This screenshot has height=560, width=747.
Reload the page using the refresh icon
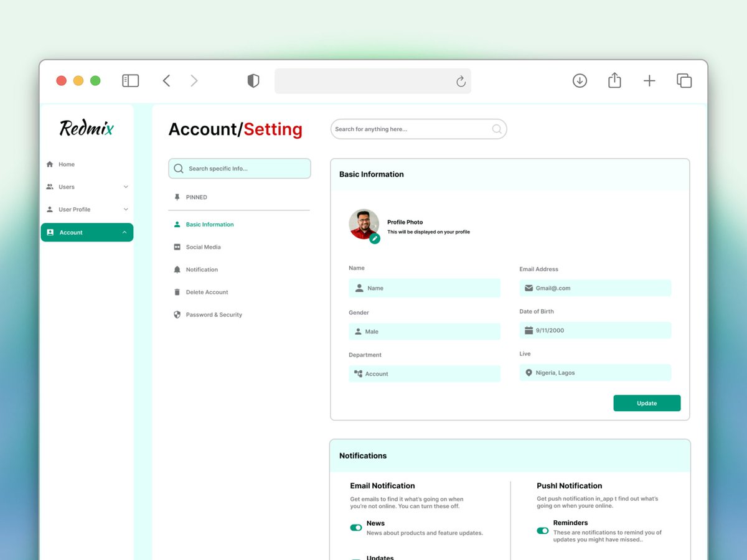point(461,82)
